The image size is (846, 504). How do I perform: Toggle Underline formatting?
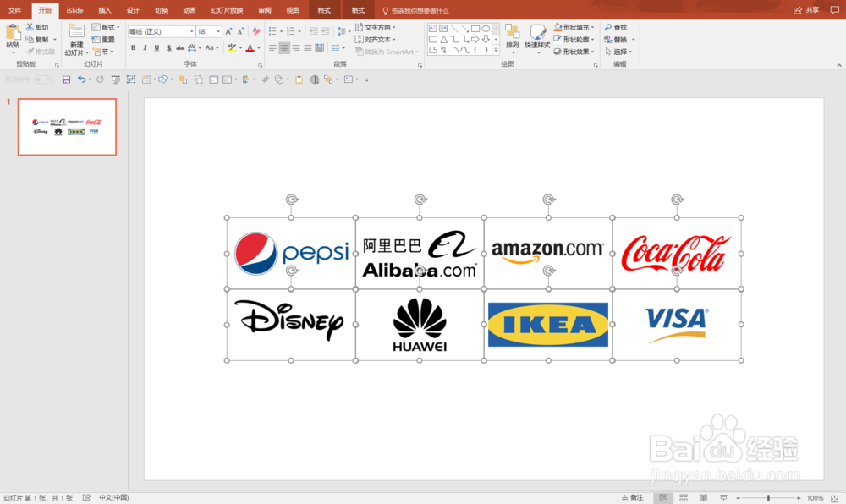(157, 48)
